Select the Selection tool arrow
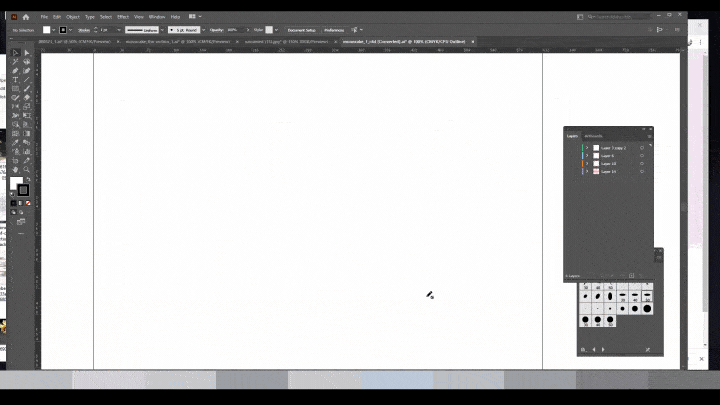This screenshot has width=720, height=405. tap(15, 53)
